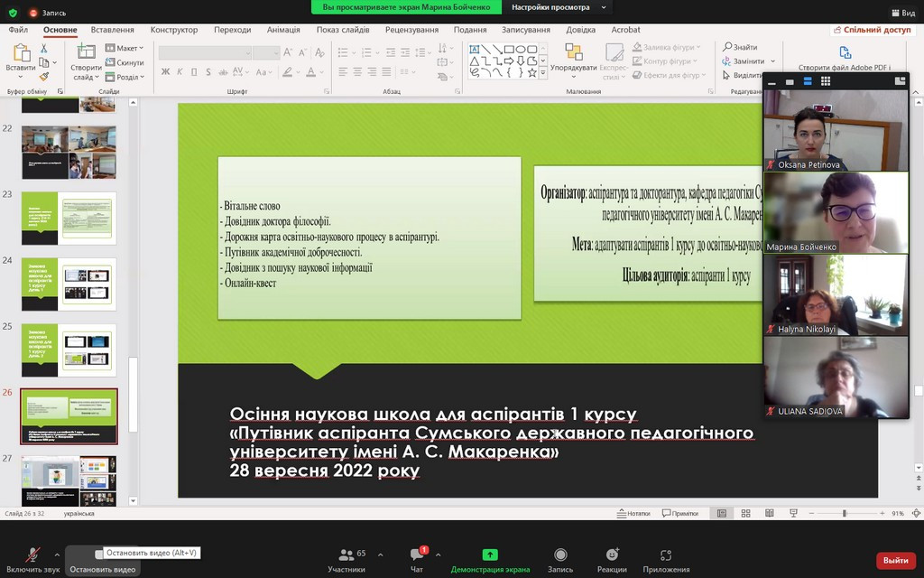Click the star shape in shapes gallery

(x=532, y=72)
